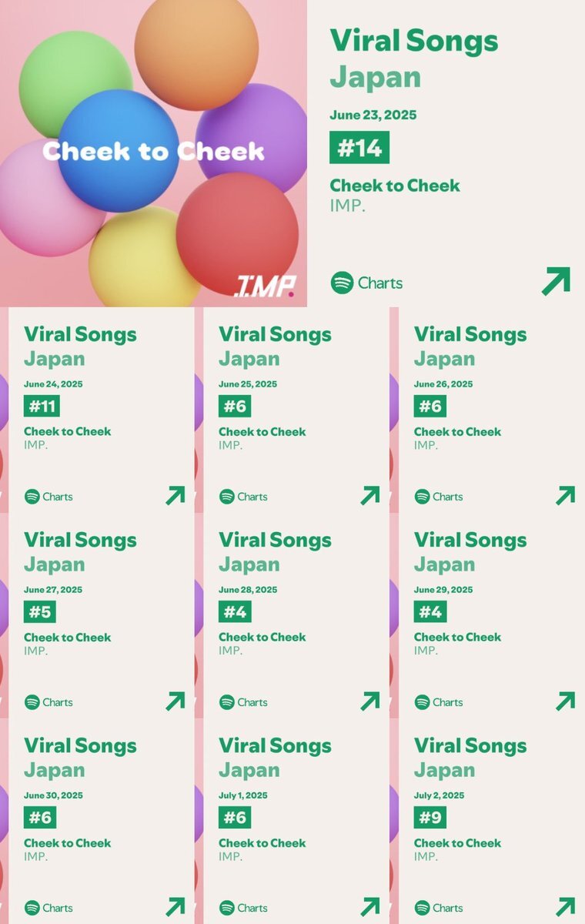Select the #9 rank badge

click(x=430, y=817)
